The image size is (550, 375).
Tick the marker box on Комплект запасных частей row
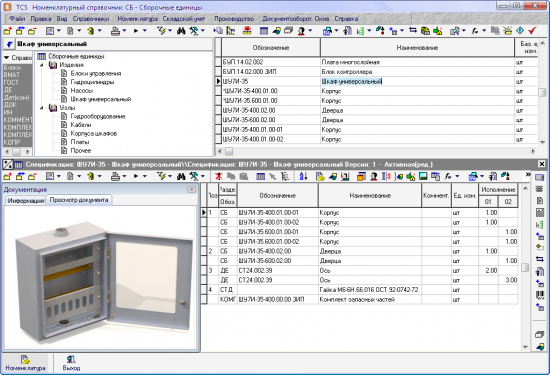[x=204, y=299]
